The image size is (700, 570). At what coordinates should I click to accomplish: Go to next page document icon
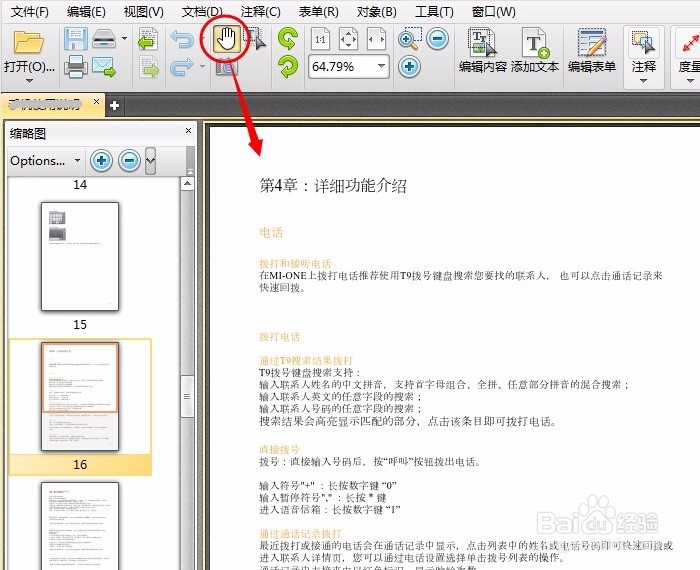[x=149, y=67]
